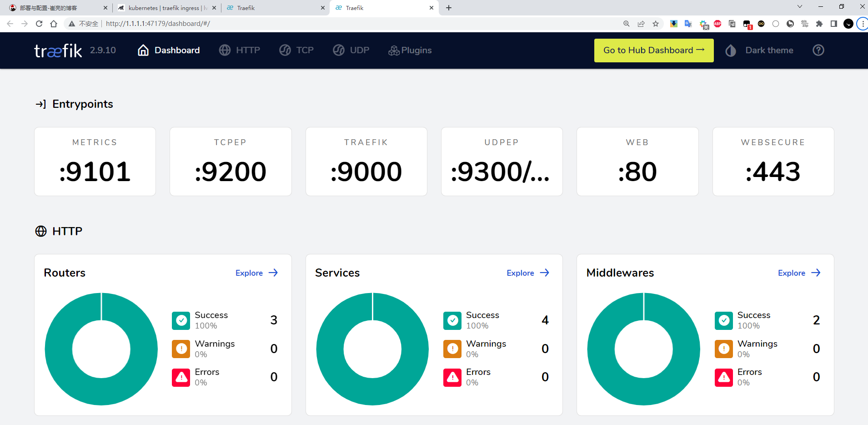
Task: Click the WEBSECURE :443 entrypoint card
Action: [773, 162]
